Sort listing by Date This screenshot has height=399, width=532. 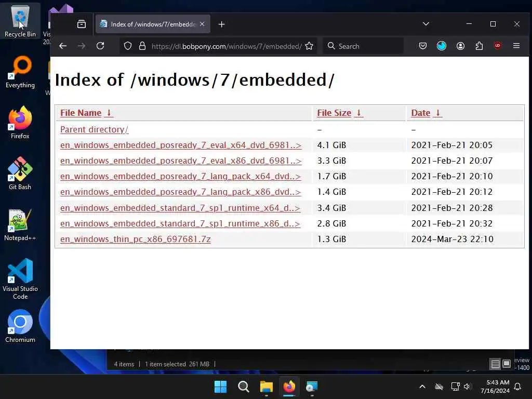tap(426, 113)
